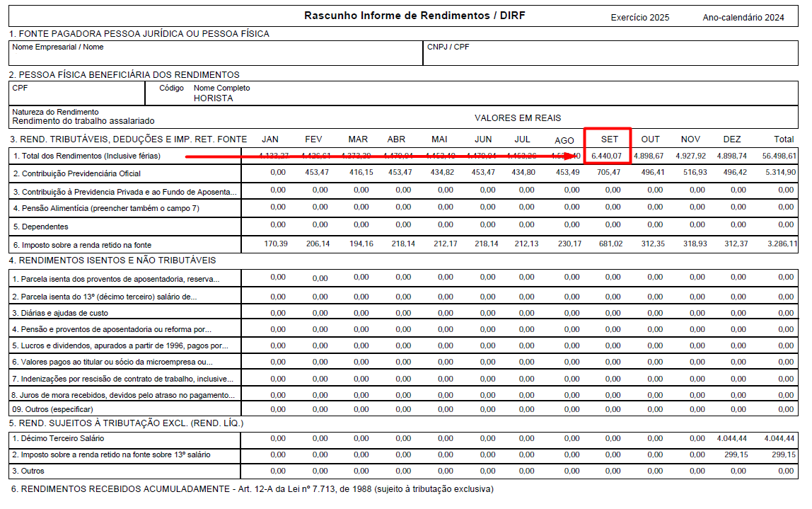Click the 'Código' label
The image size is (812, 509).
click(171, 88)
